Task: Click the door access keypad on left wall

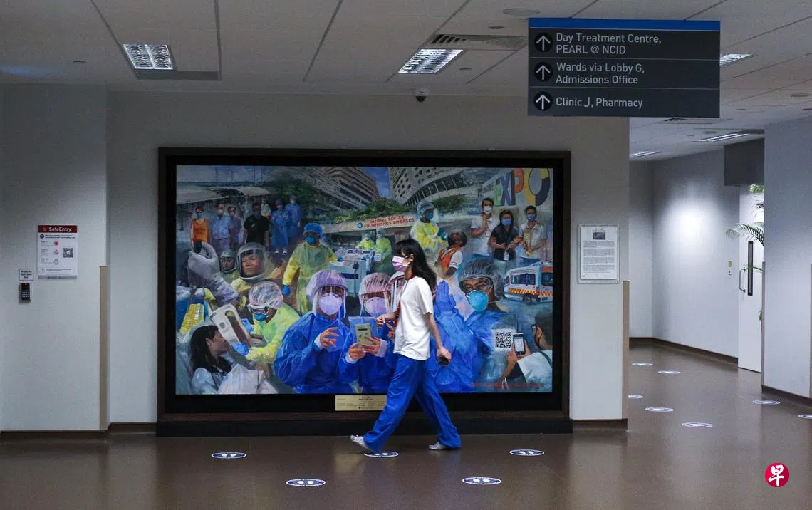Action: [25, 292]
